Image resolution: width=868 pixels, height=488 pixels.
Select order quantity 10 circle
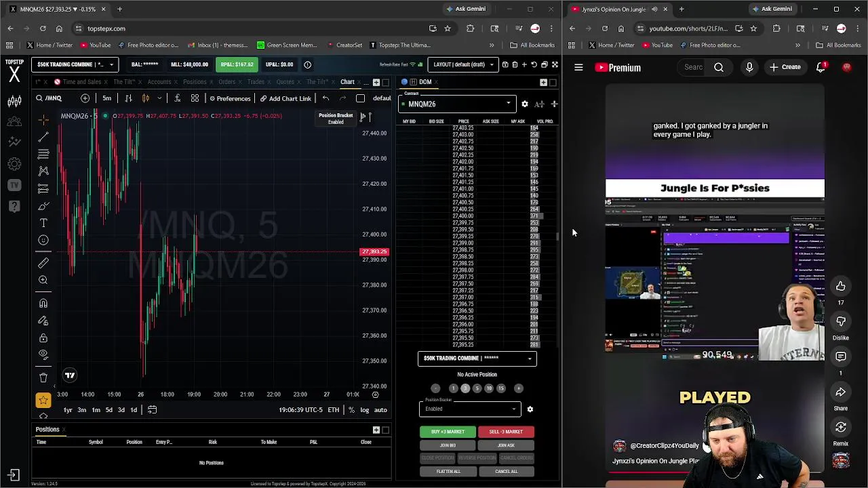[488, 388]
